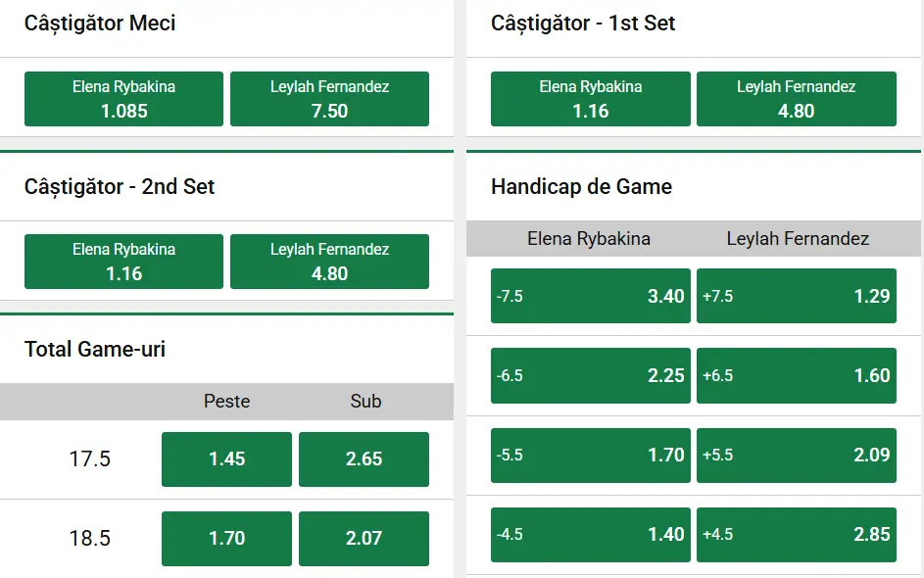Select Peste 17.5 total games at 1.45
This screenshot has width=924, height=578.
[x=226, y=458]
